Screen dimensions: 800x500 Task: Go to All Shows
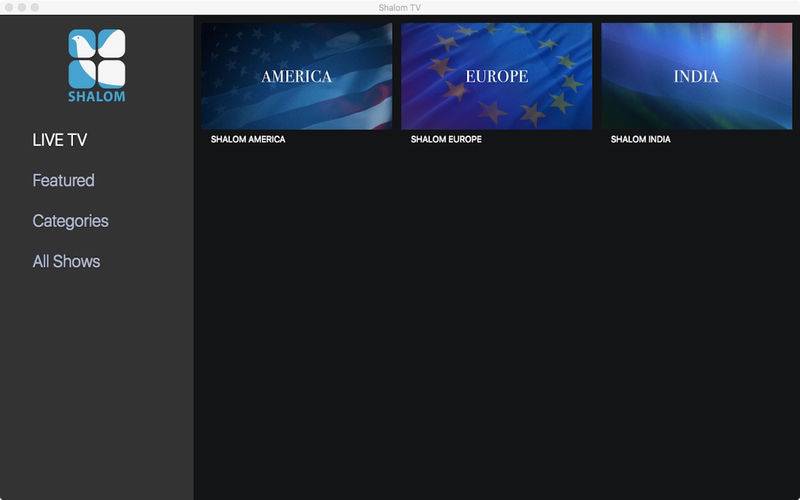[x=66, y=261]
